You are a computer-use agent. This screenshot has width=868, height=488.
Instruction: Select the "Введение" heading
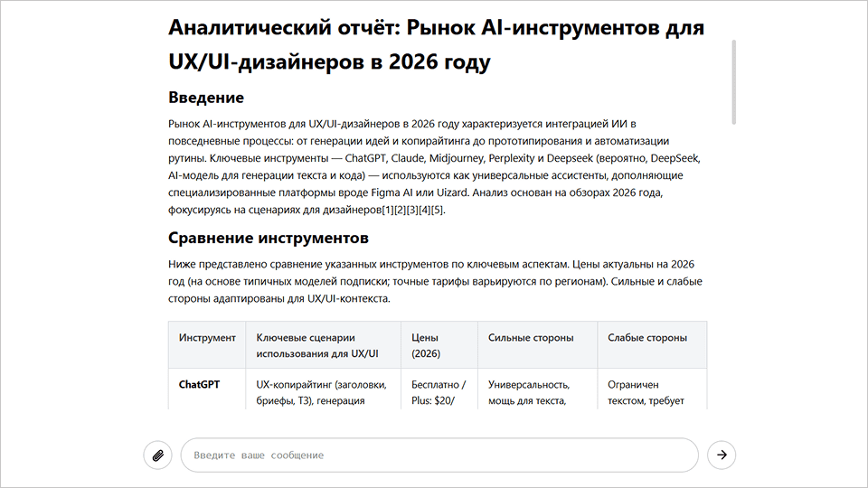(206, 98)
